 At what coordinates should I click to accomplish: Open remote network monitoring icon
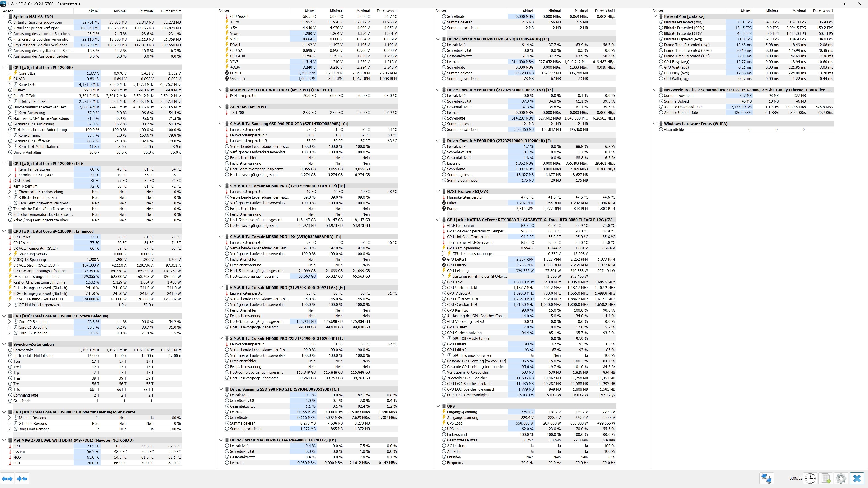[x=766, y=478]
